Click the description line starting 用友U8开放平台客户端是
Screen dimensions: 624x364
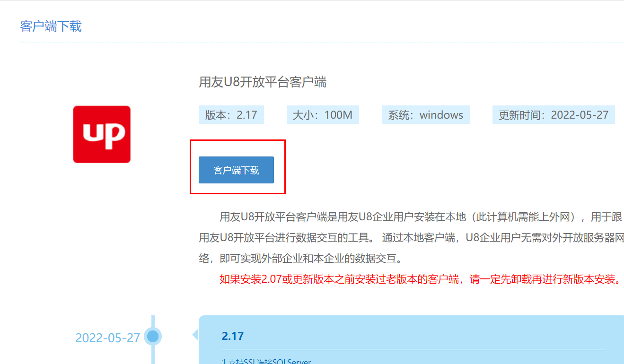[421, 217]
